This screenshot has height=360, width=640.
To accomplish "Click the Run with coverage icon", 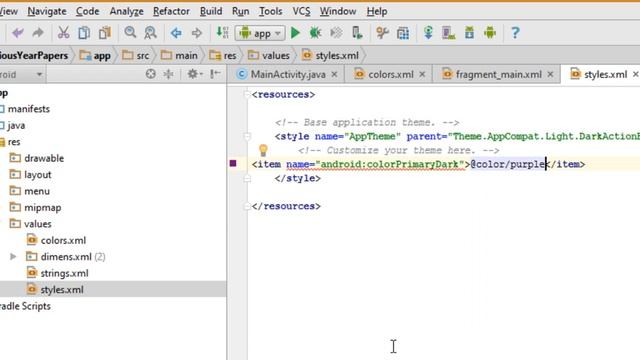I will coord(336,33).
